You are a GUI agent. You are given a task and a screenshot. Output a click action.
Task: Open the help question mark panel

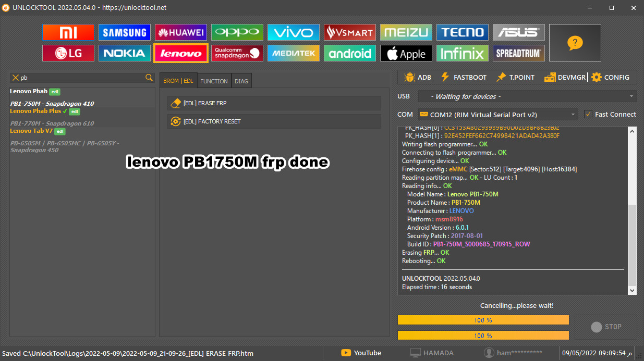(x=575, y=43)
